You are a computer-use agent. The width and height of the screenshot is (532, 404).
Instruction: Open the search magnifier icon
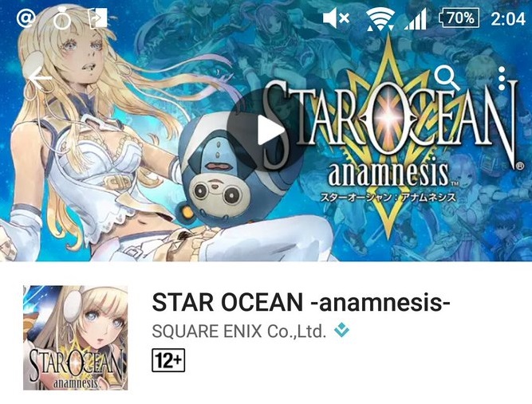pyautogui.click(x=447, y=78)
